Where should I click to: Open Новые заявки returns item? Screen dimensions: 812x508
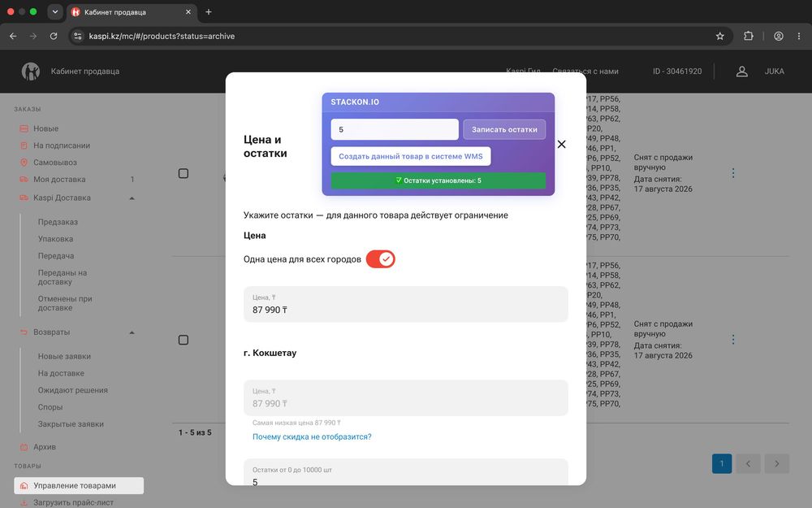click(64, 357)
